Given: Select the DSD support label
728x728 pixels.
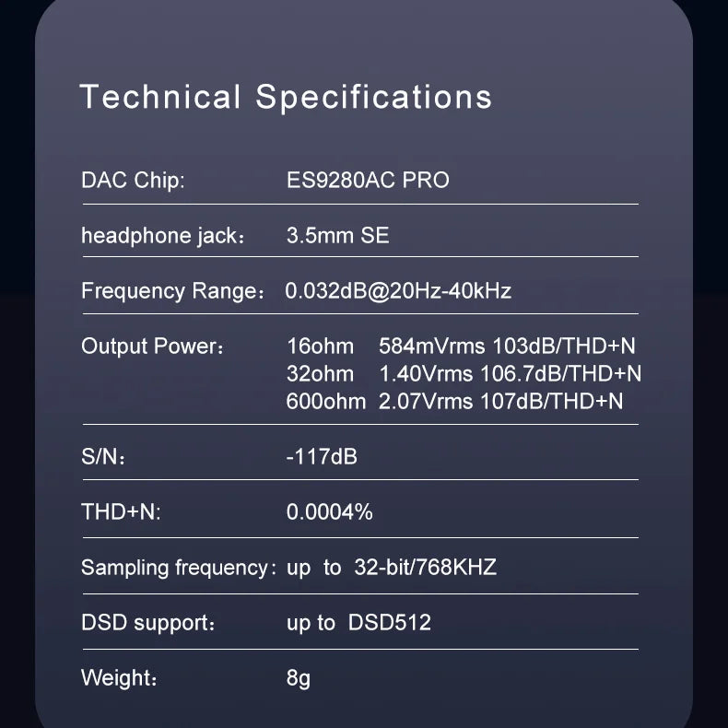Looking at the screenshot, I should point(147,623).
